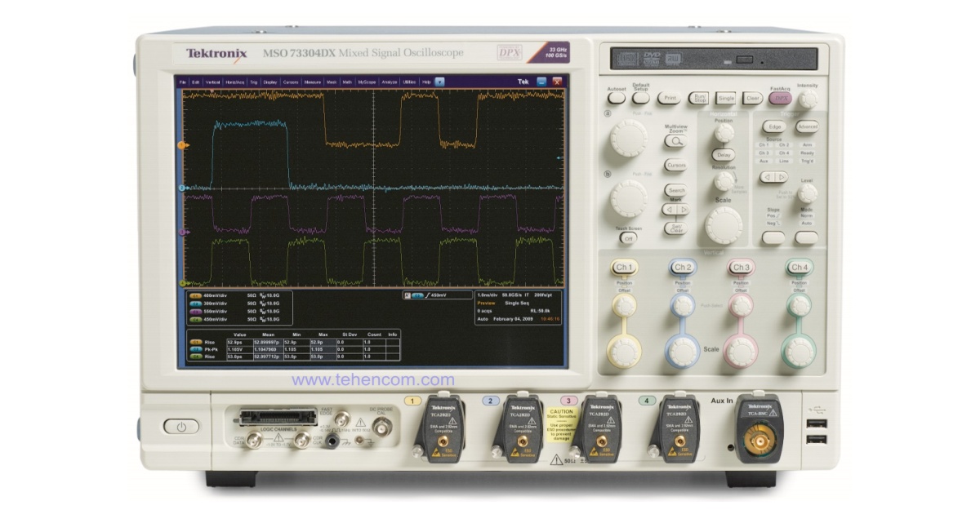This screenshot has width=980, height=514.
Task: Open the Horiz/Acq menu
Action: 235,82
